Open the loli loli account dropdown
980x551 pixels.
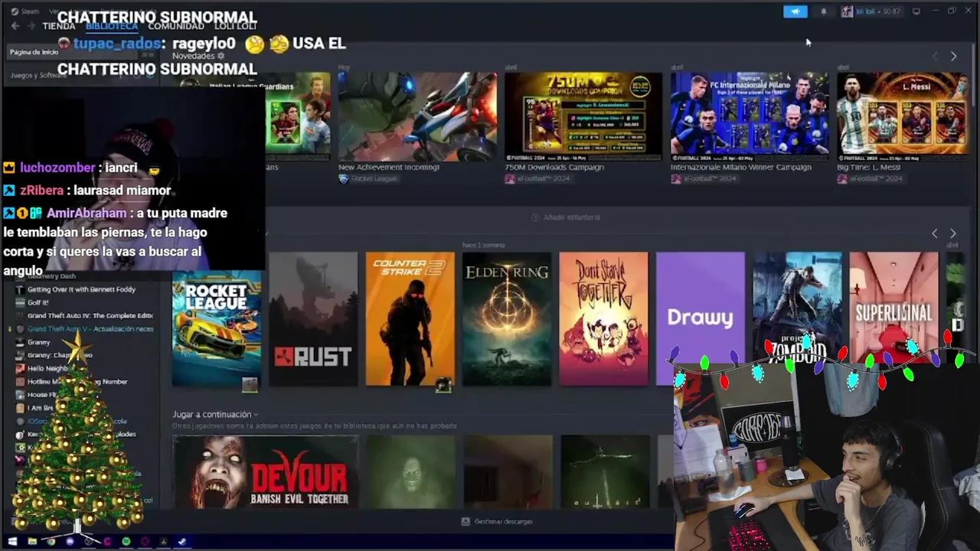click(871, 11)
